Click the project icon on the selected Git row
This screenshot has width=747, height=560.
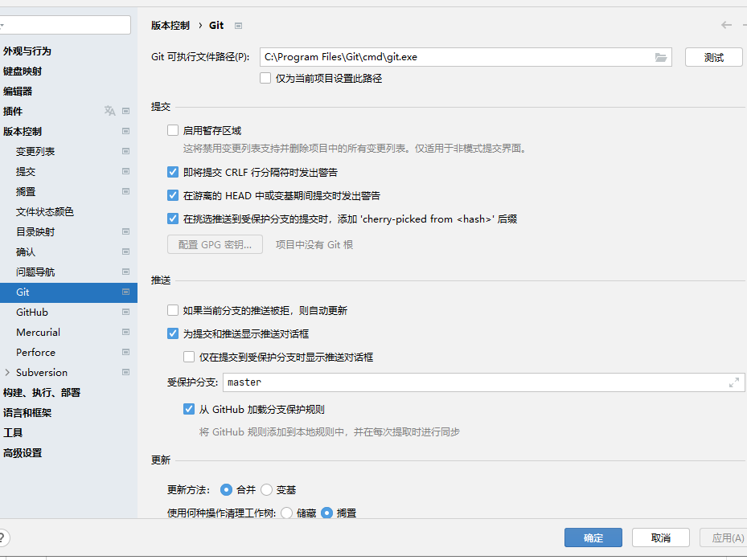pyautogui.click(x=125, y=292)
